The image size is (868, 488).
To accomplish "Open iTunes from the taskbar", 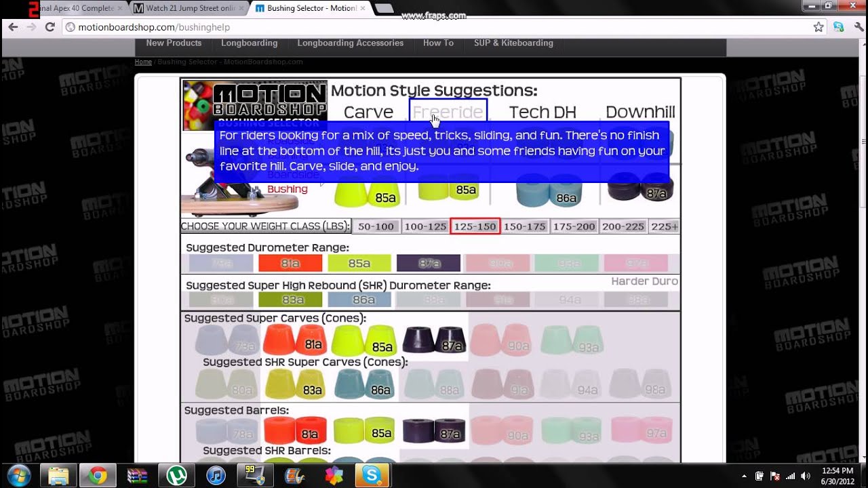I will point(216,476).
